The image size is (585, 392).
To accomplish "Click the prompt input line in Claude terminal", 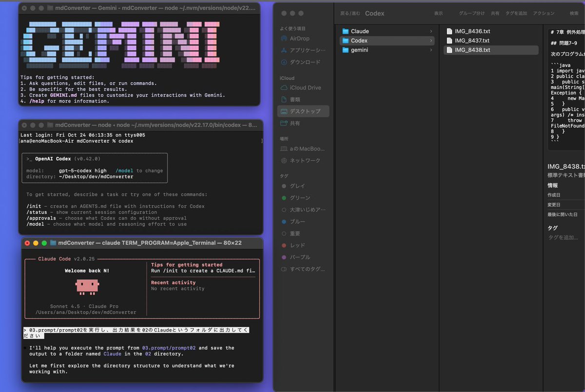I will point(136,333).
